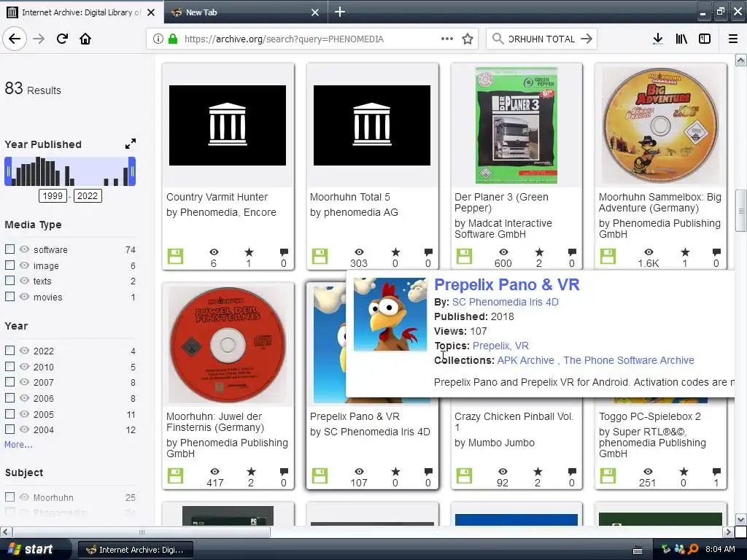
Task: Open the APK Archive collection link
Action: coord(525,360)
